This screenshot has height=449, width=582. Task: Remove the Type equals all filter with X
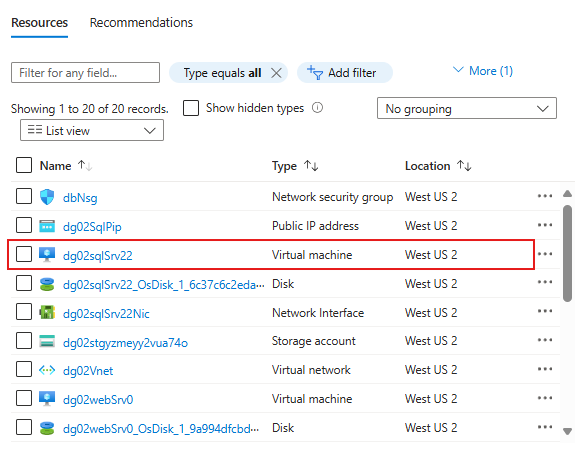(276, 73)
